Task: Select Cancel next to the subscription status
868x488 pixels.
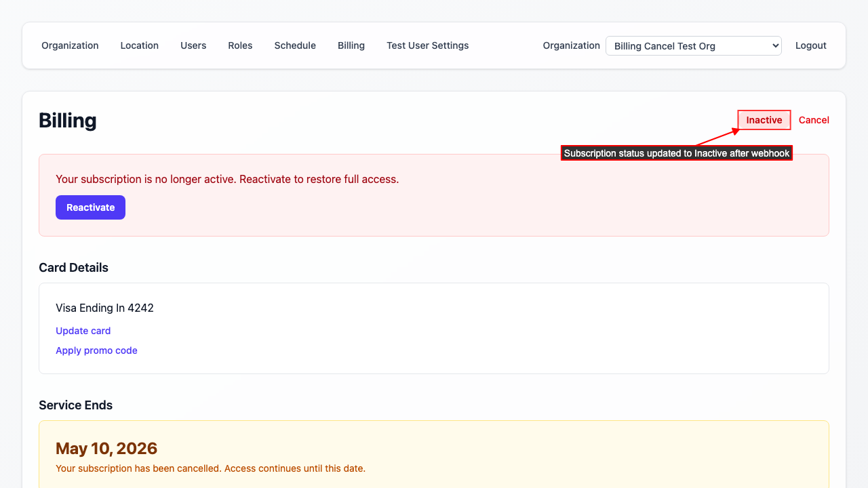Action: pyautogui.click(x=814, y=119)
